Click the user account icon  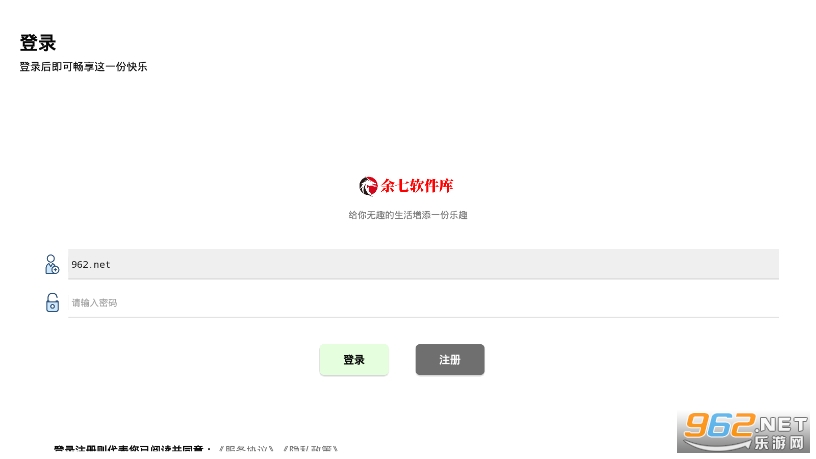(52, 264)
